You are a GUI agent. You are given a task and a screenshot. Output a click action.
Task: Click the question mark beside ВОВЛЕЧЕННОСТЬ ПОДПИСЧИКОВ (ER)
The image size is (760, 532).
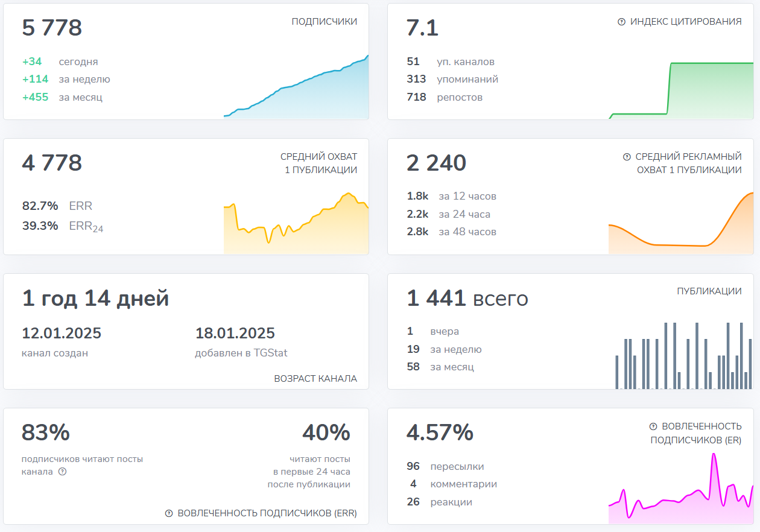[x=653, y=426]
